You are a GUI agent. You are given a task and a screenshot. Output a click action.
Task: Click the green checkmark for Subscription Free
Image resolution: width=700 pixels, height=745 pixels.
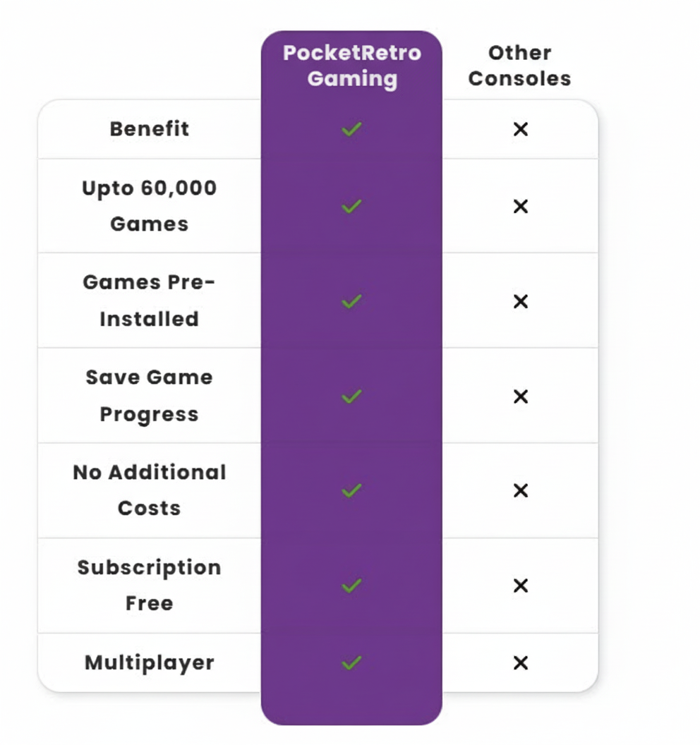pos(351,586)
